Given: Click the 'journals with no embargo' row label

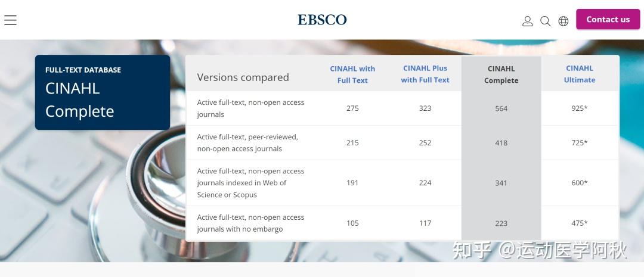Looking at the screenshot, I should coord(250,223).
